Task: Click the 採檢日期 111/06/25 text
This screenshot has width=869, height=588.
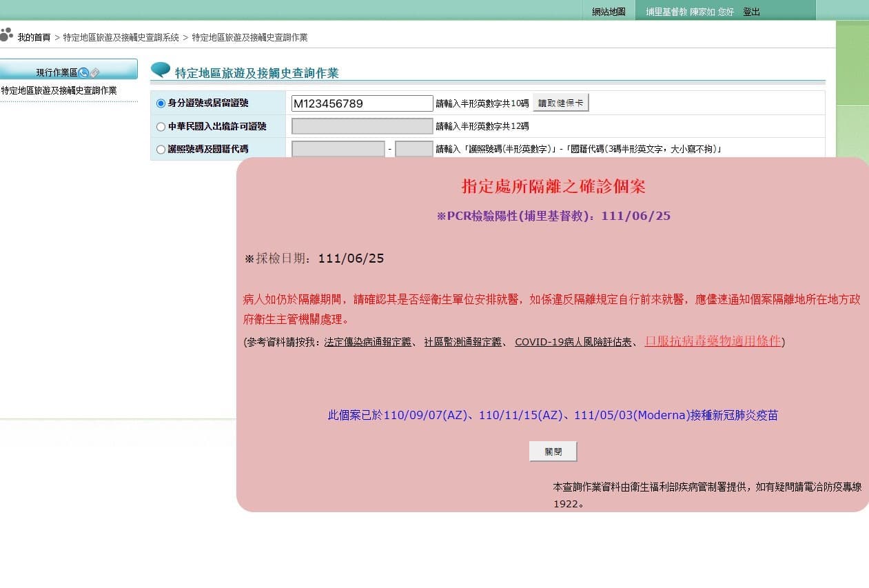Action: (314, 259)
